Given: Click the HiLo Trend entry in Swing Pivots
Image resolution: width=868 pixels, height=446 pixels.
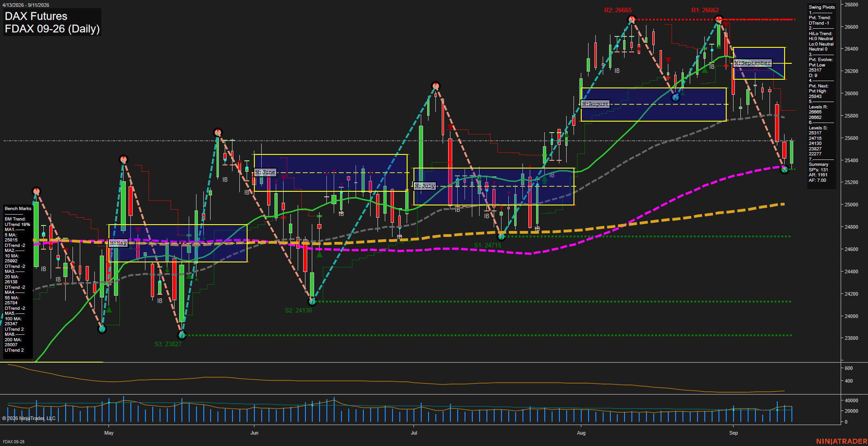Looking at the screenshot, I should (820, 34).
